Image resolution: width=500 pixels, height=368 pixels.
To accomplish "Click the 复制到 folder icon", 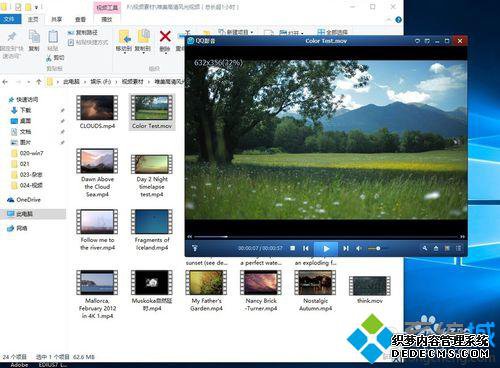I will coord(143,37).
